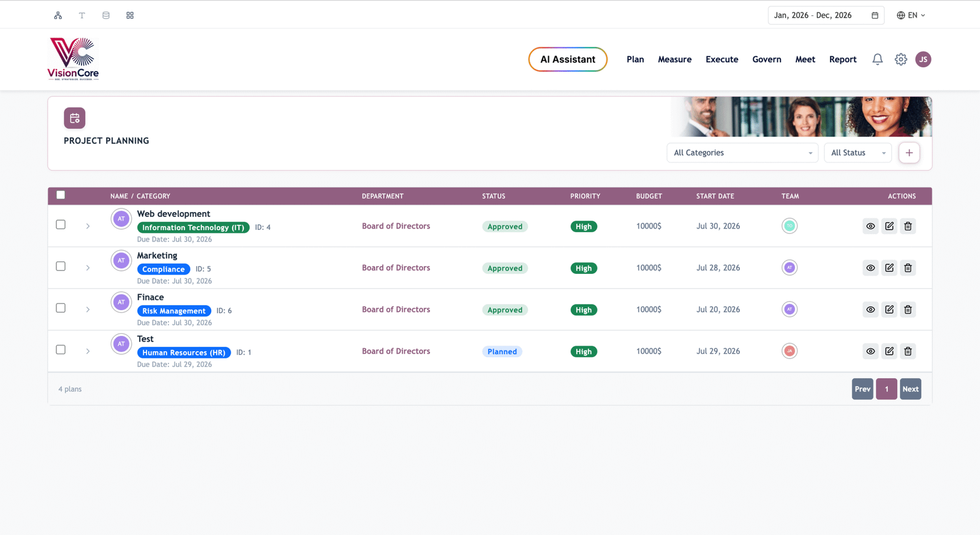Edit the Test project
Screen dimensions: 980x535
[889, 351]
